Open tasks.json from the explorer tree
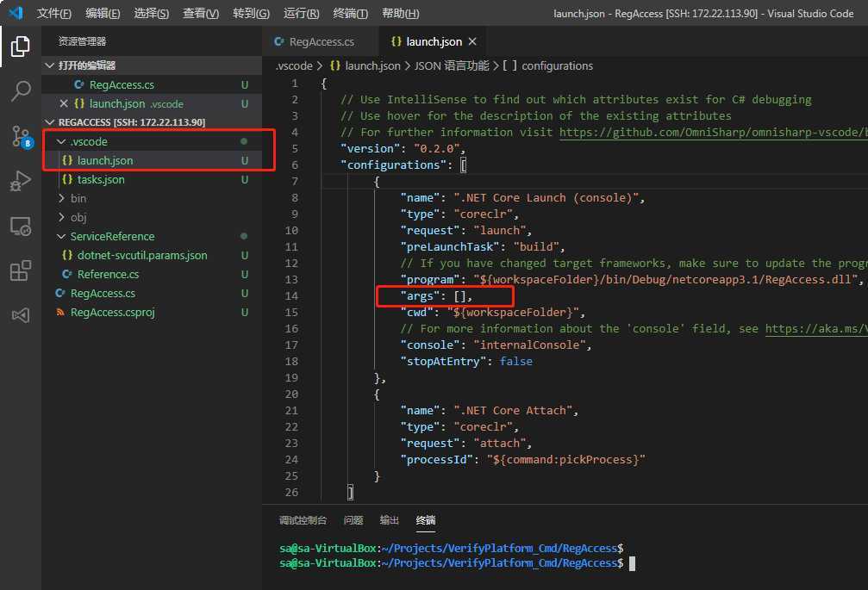The width and height of the screenshot is (868, 590). pyautogui.click(x=152, y=179)
